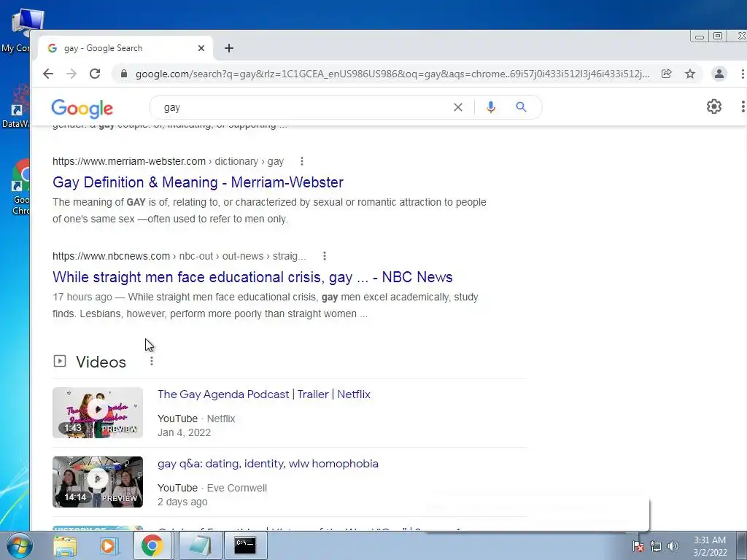Launch Windows Media Player from taskbar
747x560 pixels.
click(108, 545)
